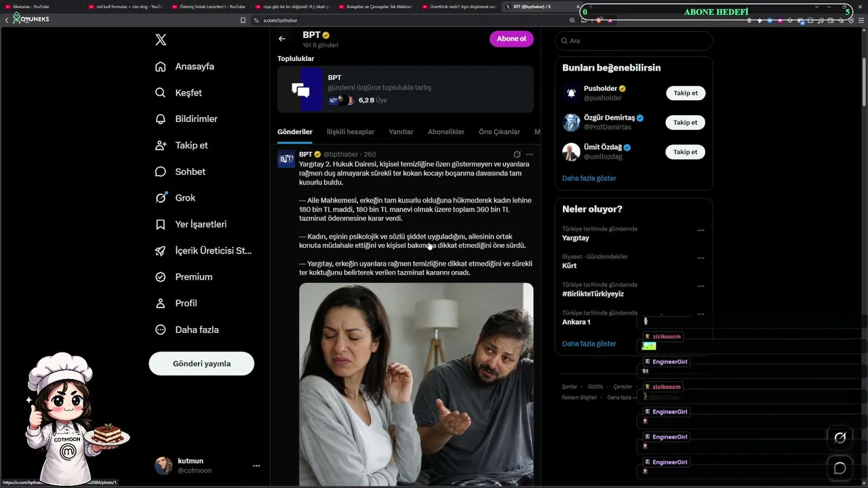Viewport: 868px width, 488px height.
Task: Open Özgür Demirtaş profile avatar
Action: 571,123
